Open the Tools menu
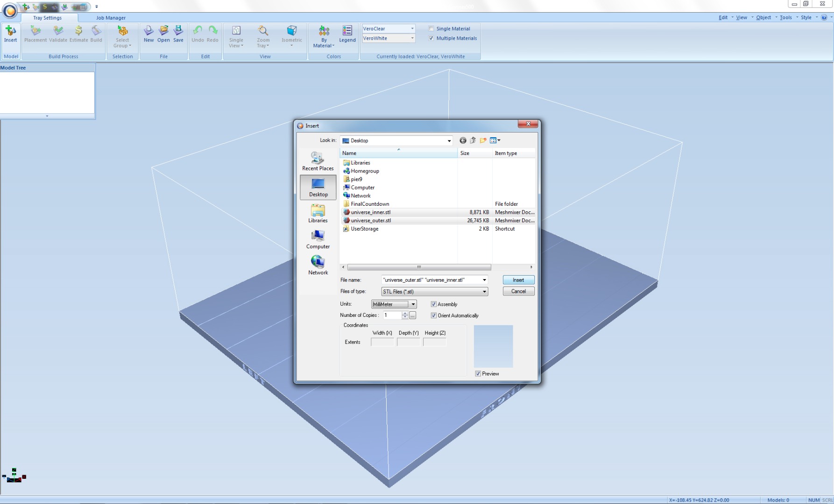The width and height of the screenshot is (834, 504). pyautogui.click(x=785, y=17)
